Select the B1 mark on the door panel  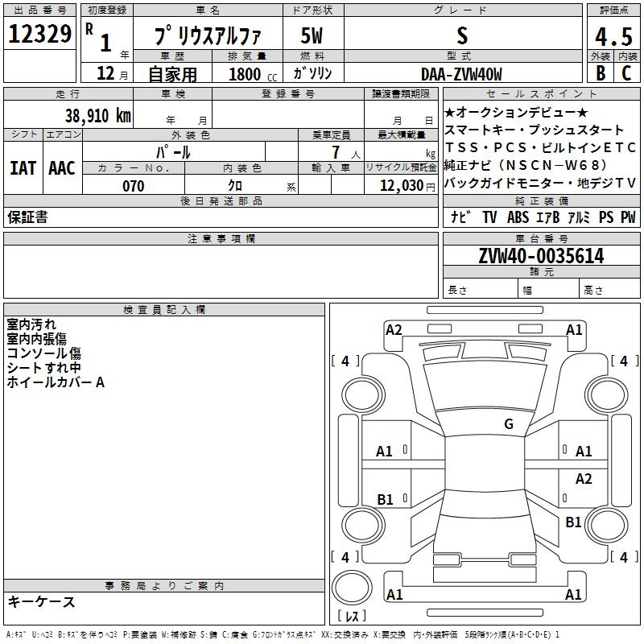tap(386, 499)
